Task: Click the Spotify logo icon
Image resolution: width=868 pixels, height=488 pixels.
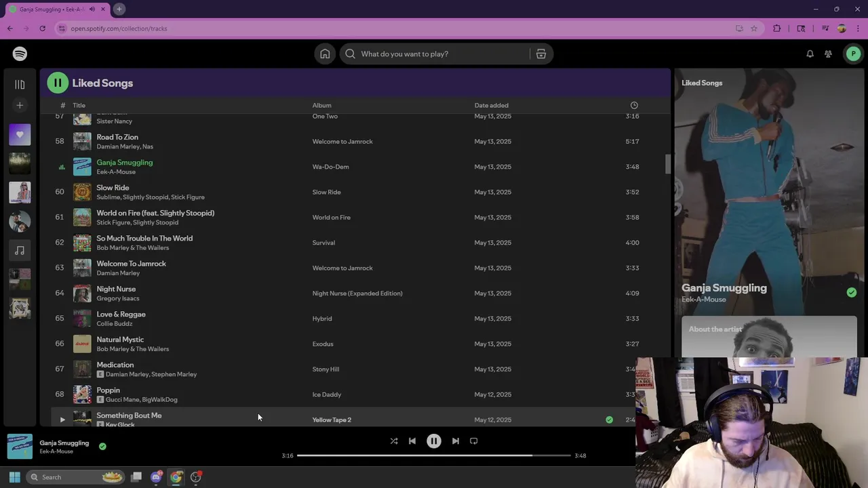Action: tap(20, 54)
